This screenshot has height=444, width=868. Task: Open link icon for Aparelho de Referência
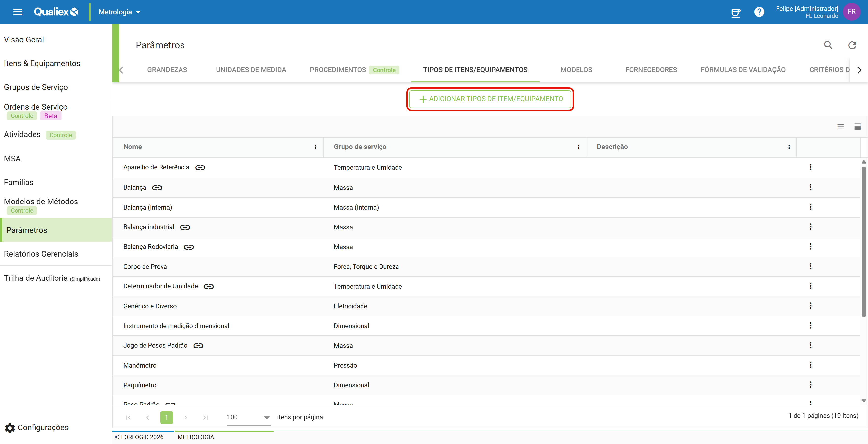click(200, 167)
